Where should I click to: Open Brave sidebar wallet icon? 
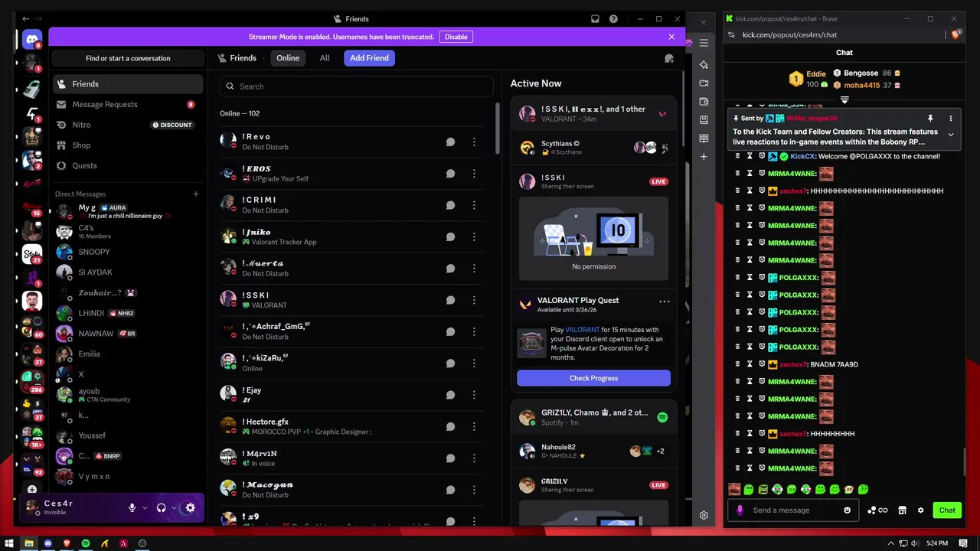[704, 101]
